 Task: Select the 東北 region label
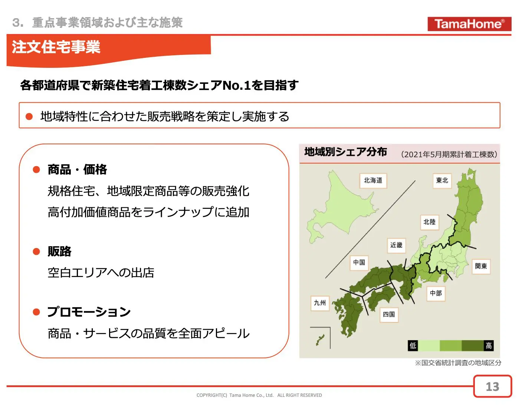[442, 181]
